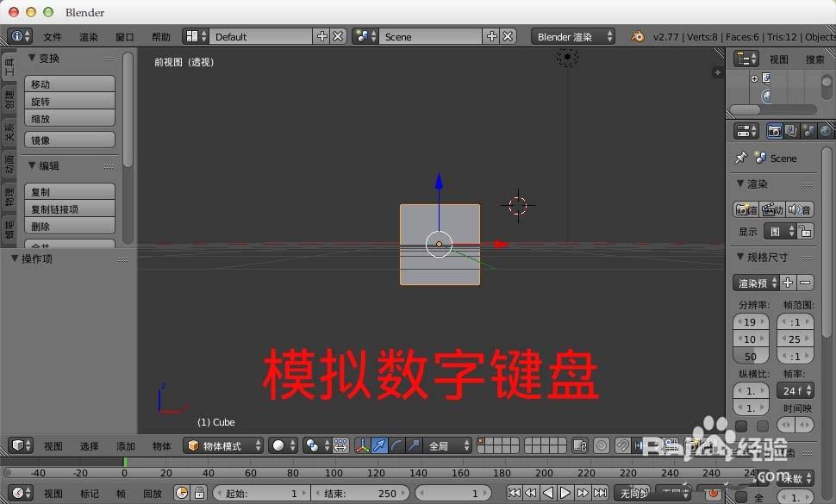
Task: Select the Render properties camera tab
Action: coord(775,130)
